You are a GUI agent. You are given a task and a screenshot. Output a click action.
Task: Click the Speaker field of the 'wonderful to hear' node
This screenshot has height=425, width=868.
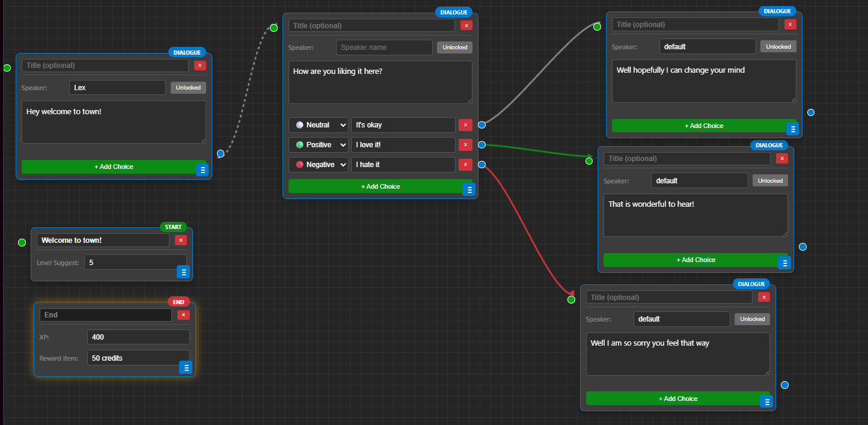pyautogui.click(x=700, y=180)
